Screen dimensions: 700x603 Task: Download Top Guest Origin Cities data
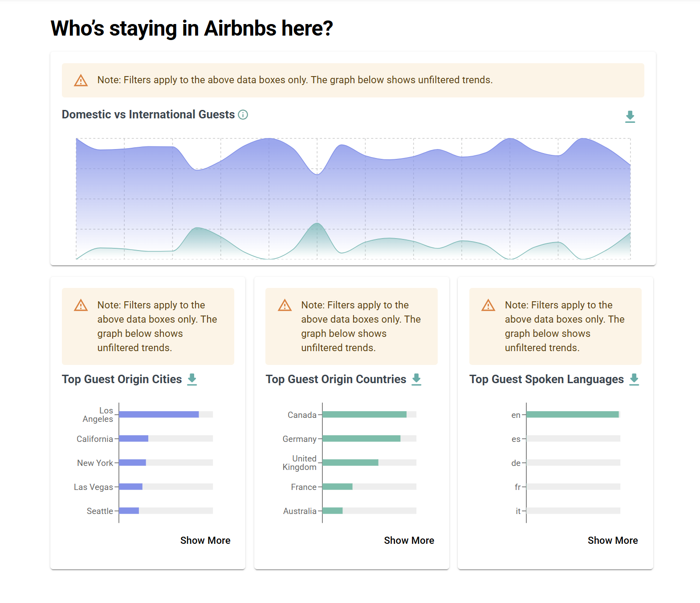pyautogui.click(x=192, y=379)
